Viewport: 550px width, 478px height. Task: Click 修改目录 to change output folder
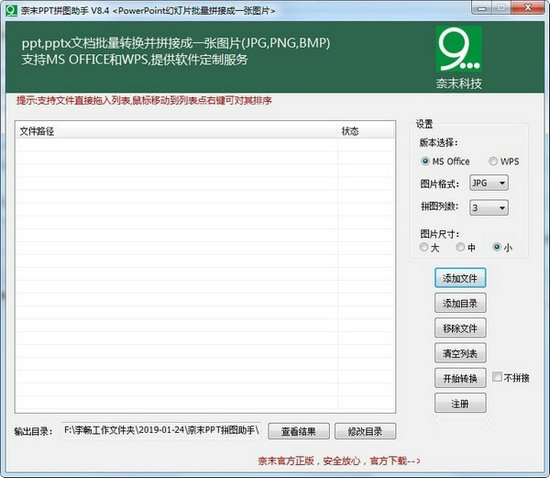click(x=365, y=431)
